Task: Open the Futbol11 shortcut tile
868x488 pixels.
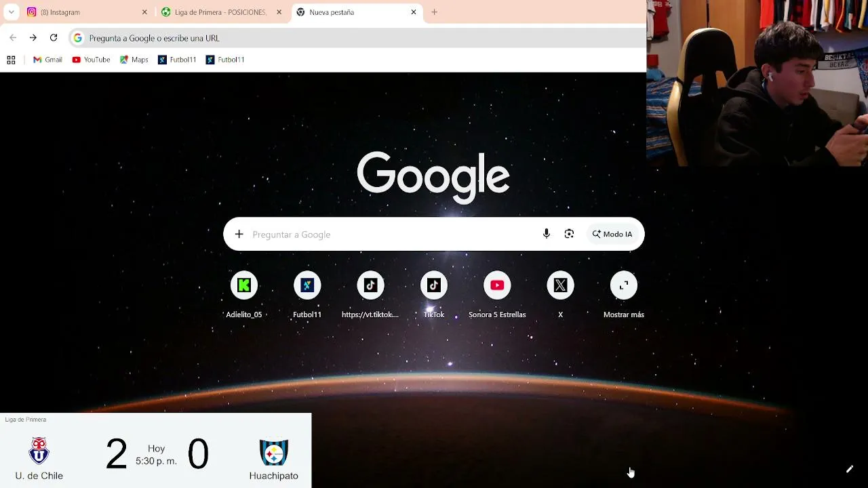Action: click(x=307, y=295)
